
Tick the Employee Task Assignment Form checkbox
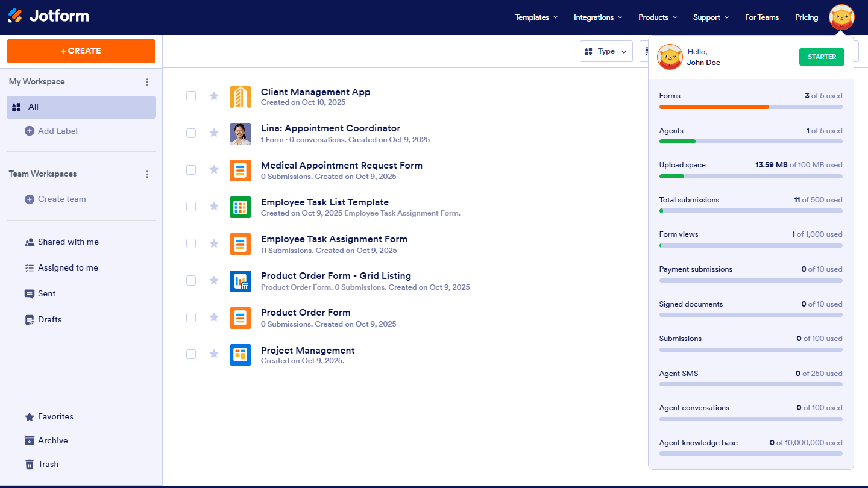[191, 243]
